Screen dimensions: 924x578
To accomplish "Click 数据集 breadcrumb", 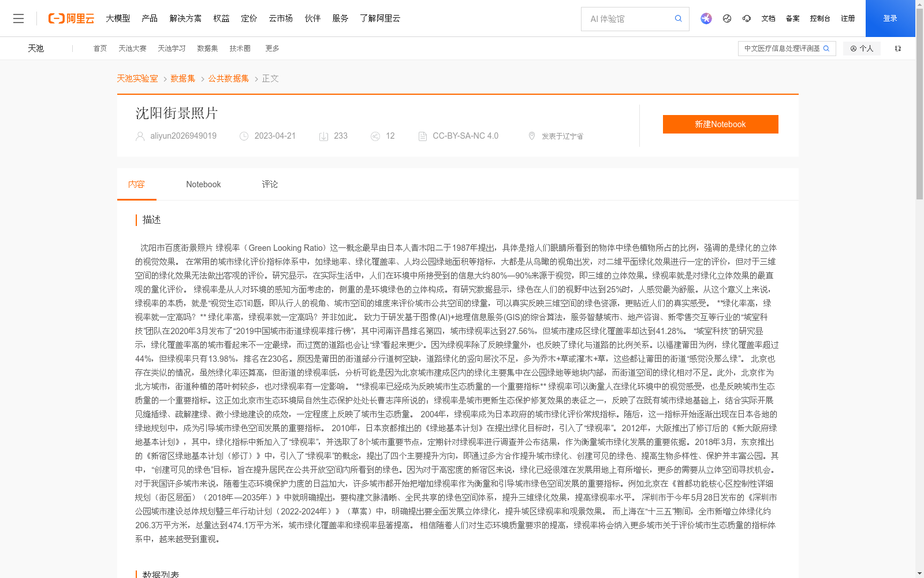I will pos(183,79).
